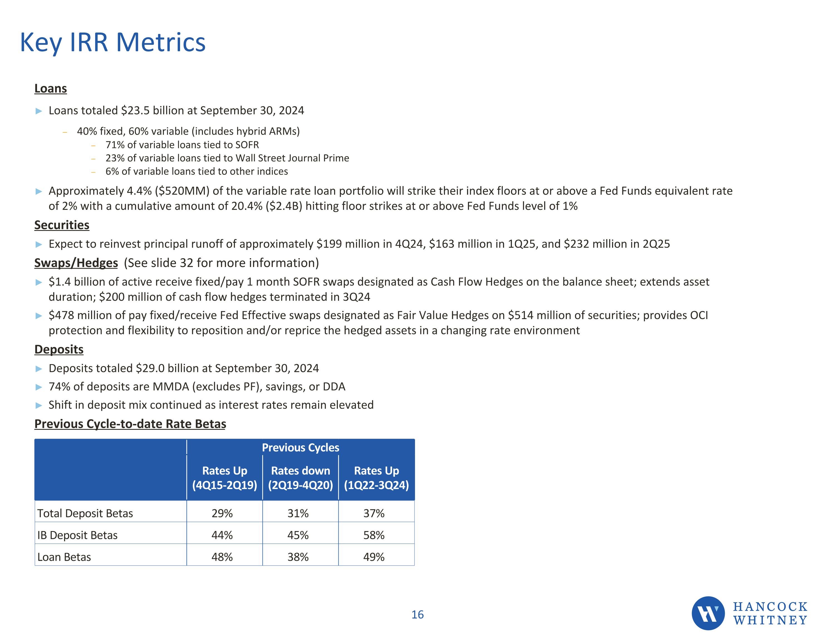Click the arrow bullet beside Expect to reinvest

pyautogui.click(x=39, y=244)
